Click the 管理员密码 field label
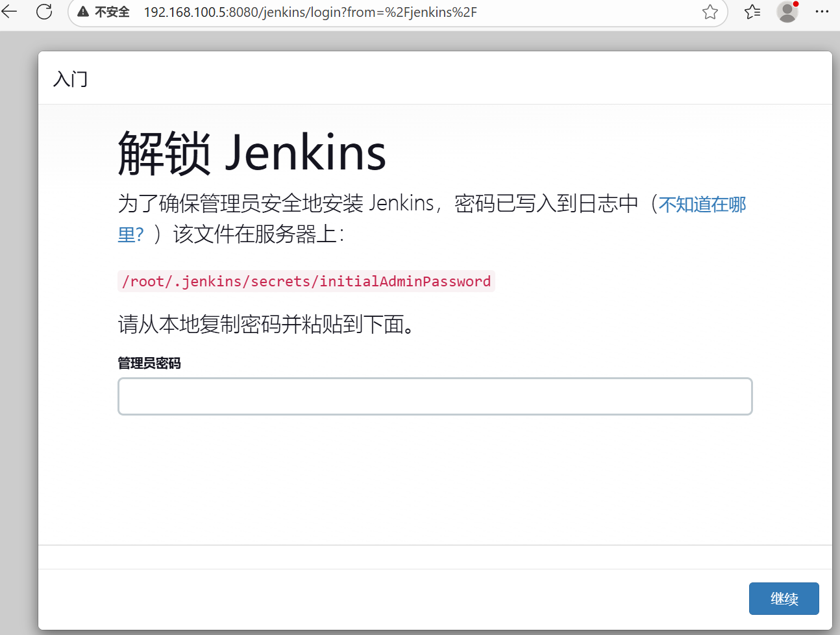840x635 pixels. tap(149, 363)
